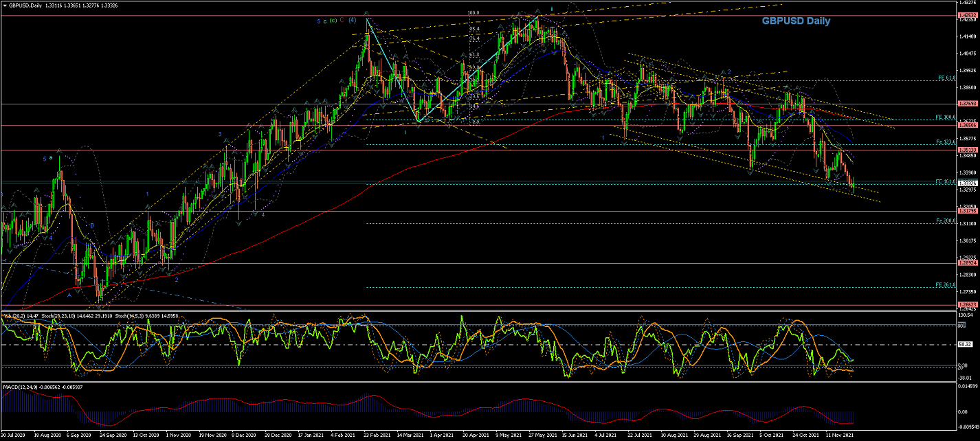Click the '18 Aug 2020' date label
Screen dimensions: 980x441
click(46, 436)
